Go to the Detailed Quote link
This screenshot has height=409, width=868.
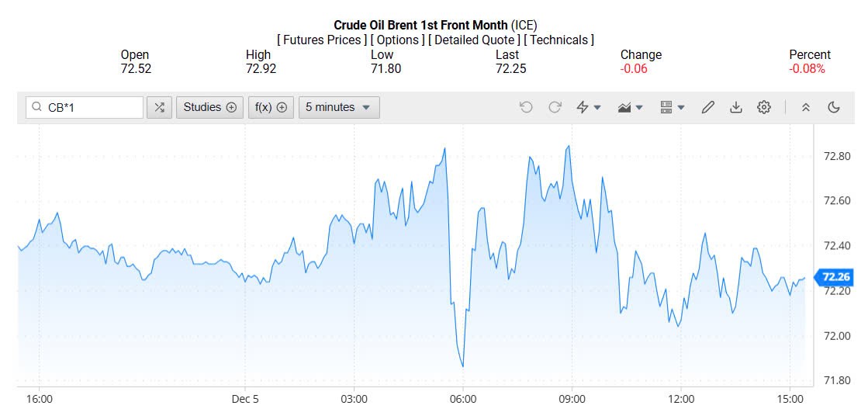tap(473, 40)
